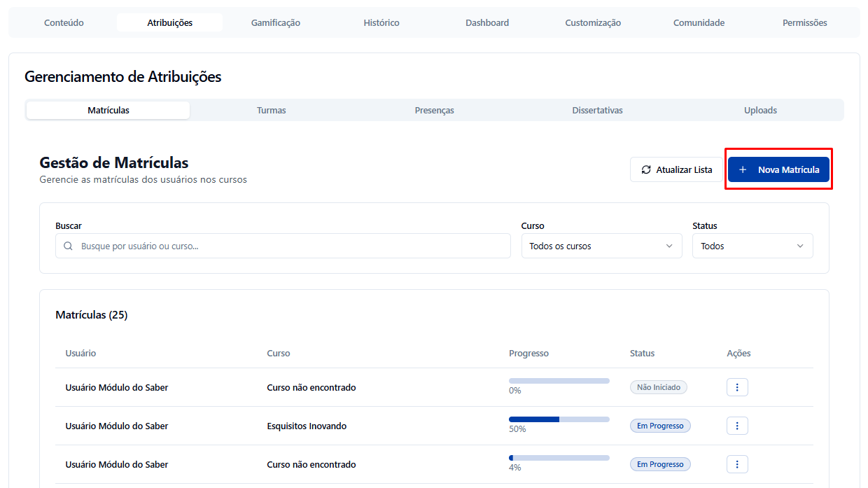Image resolution: width=868 pixels, height=488 pixels.
Task: Click the plus icon in Nova Matrícula
Action: (743, 169)
